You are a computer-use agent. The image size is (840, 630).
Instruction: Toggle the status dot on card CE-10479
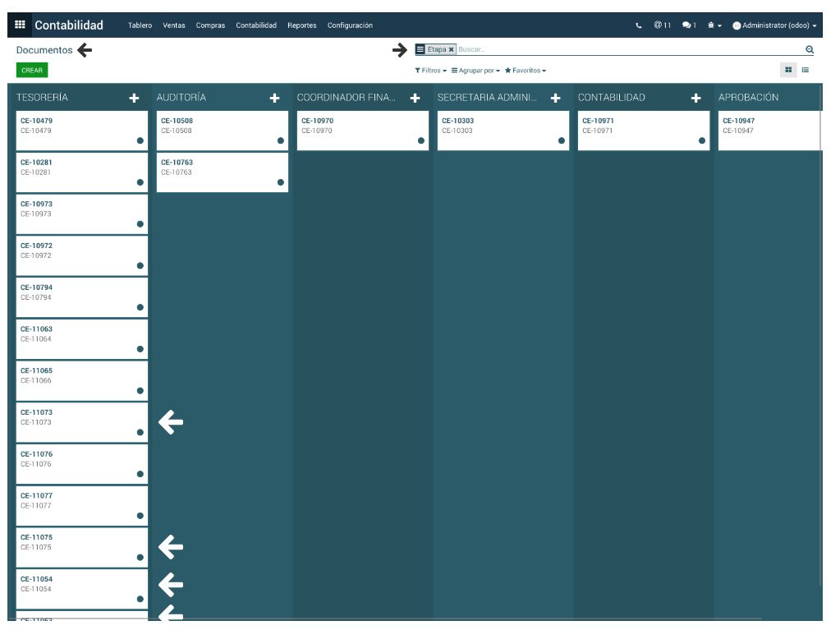(140, 140)
